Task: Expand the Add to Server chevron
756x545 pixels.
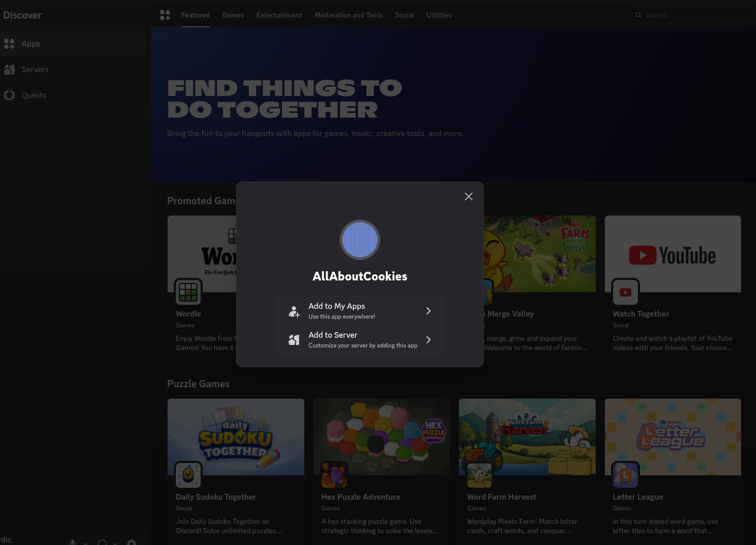Action: click(x=428, y=340)
